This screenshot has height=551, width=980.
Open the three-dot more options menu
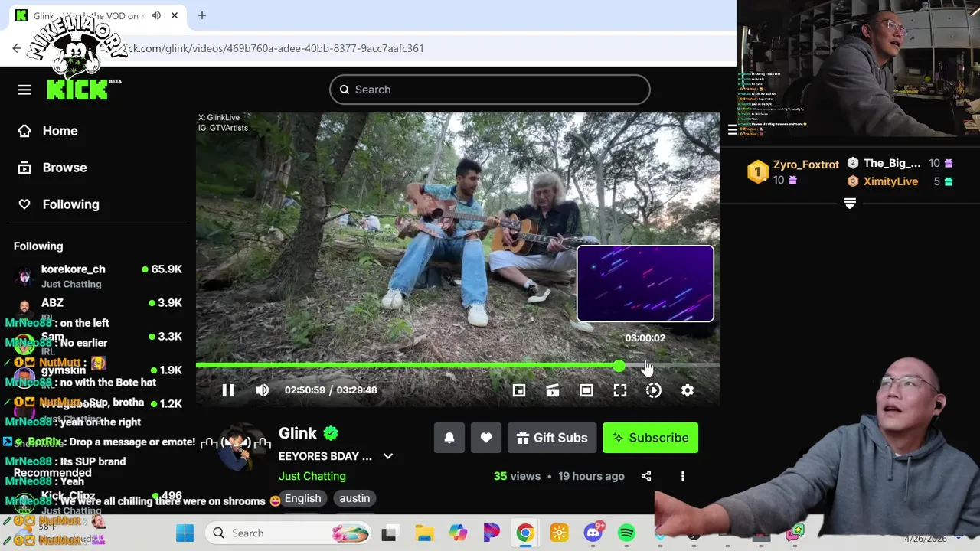pyautogui.click(x=683, y=476)
